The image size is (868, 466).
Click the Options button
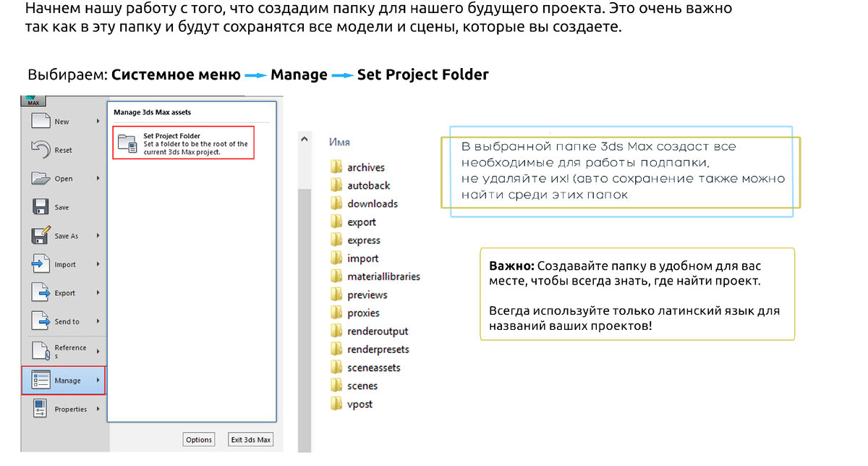tap(199, 439)
